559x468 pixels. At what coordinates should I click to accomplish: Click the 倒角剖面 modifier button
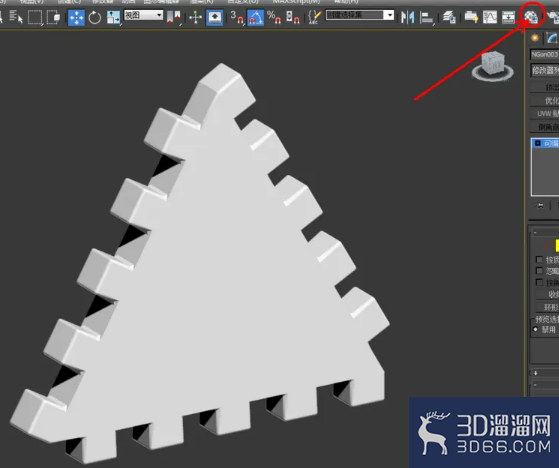[x=545, y=127]
